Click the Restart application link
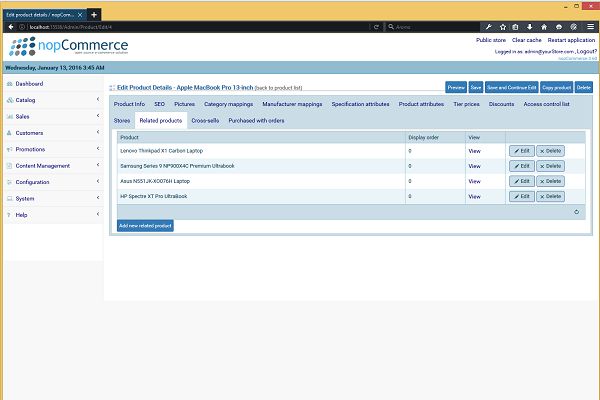The height and width of the screenshot is (400, 600). [571, 40]
